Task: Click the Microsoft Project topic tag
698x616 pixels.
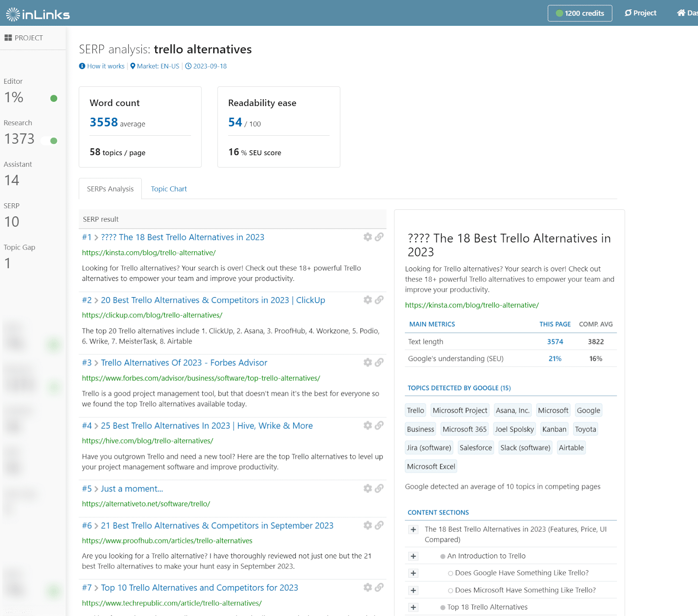Action: pyautogui.click(x=460, y=411)
